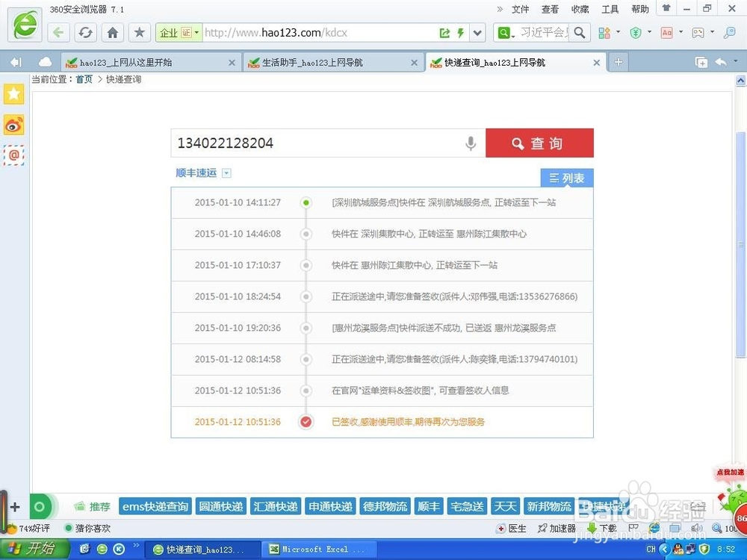Expand the 顺丰速运 courier dropdown
747x560 pixels.
(x=227, y=173)
